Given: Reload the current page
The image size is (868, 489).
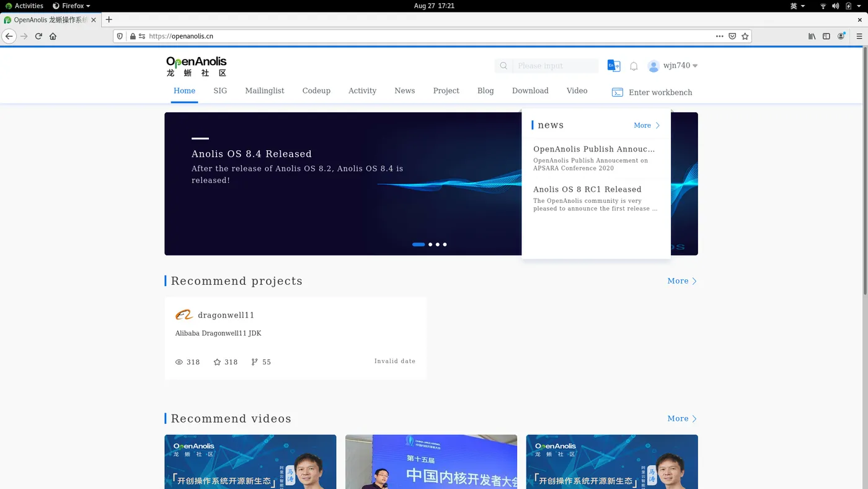Looking at the screenshot, I should coord(38,36).
